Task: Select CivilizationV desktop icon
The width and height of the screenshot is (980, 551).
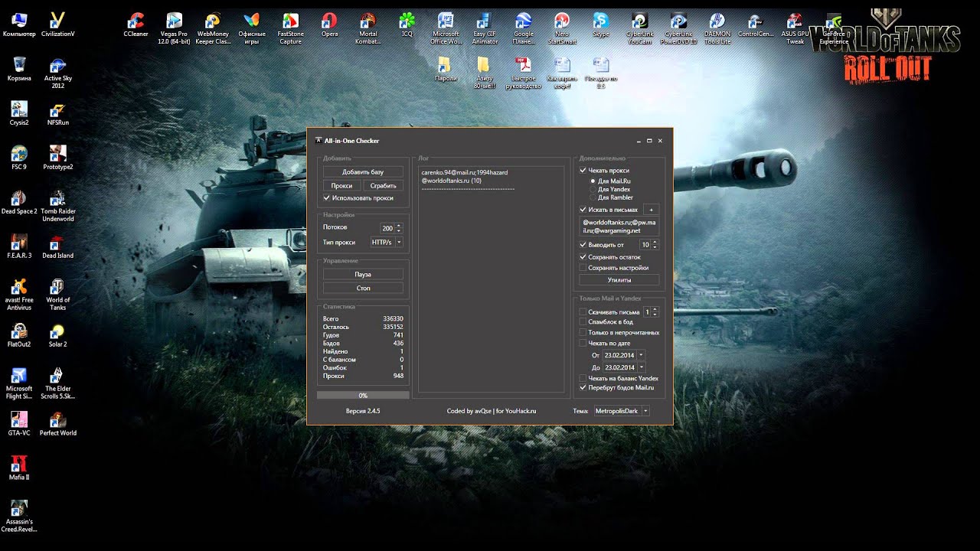Action: point(57,25)
